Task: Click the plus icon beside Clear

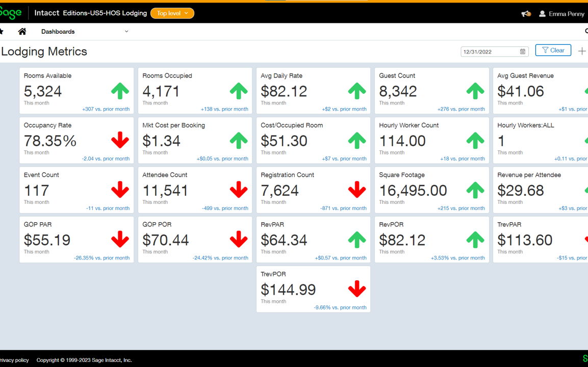Action: [x=581, y=51]
